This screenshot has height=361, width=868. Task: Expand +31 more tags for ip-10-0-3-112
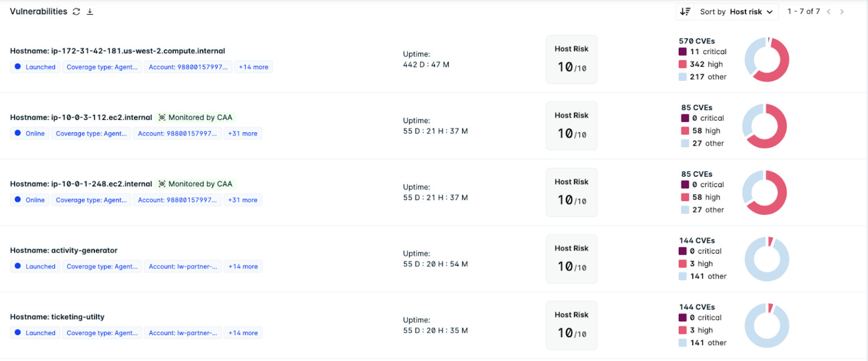coord(242,134)
